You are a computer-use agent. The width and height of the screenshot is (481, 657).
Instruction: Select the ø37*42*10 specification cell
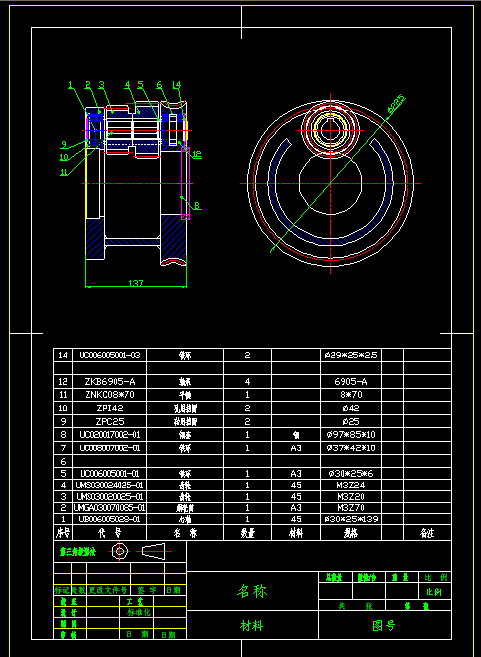tap(351, 448)
